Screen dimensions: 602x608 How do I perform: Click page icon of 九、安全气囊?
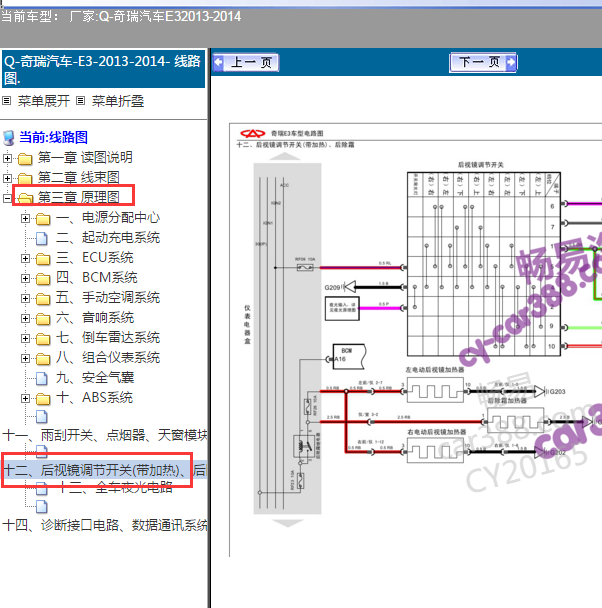pyautogui.click(x=42, y=379)
